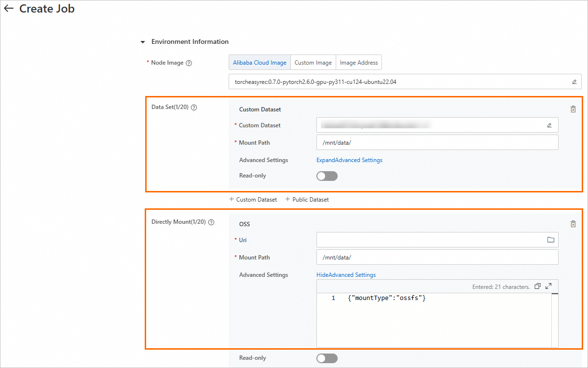The image size is (588, 368).
Task: Expand the JSON editor to fullscreen
Action: coord(548,286)
